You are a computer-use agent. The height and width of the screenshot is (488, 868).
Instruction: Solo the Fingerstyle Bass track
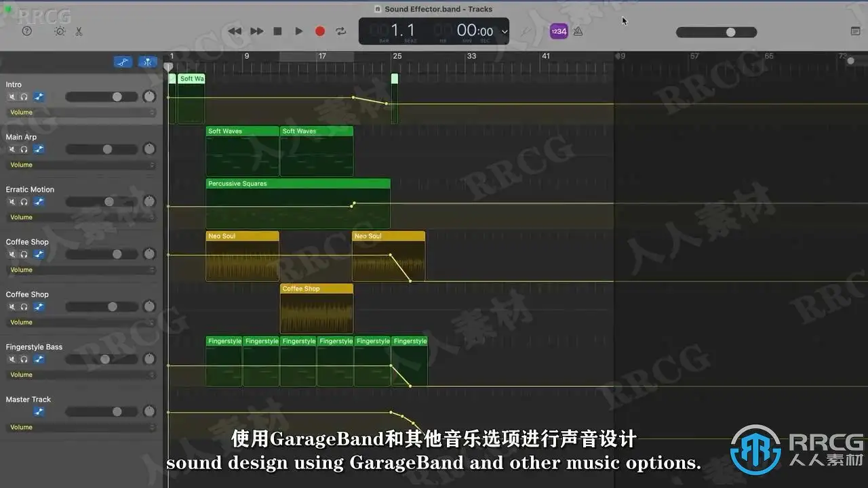(x=24, y=359)
